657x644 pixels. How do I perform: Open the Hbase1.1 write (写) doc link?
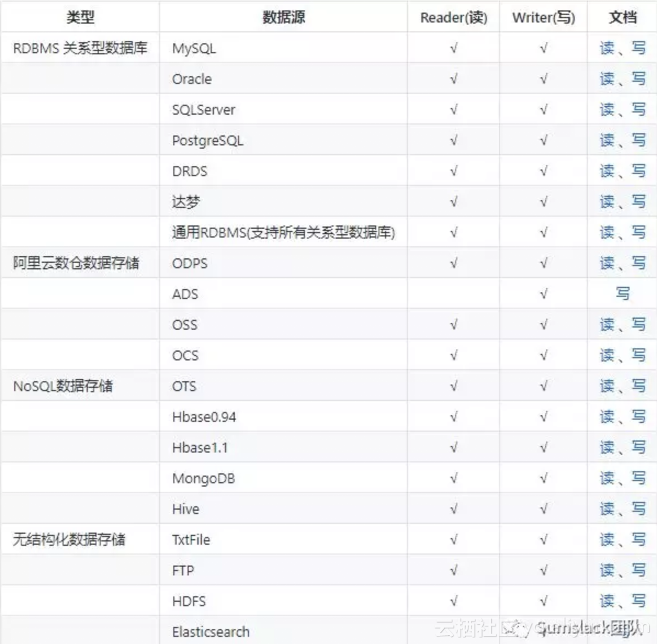pos(638,448)
